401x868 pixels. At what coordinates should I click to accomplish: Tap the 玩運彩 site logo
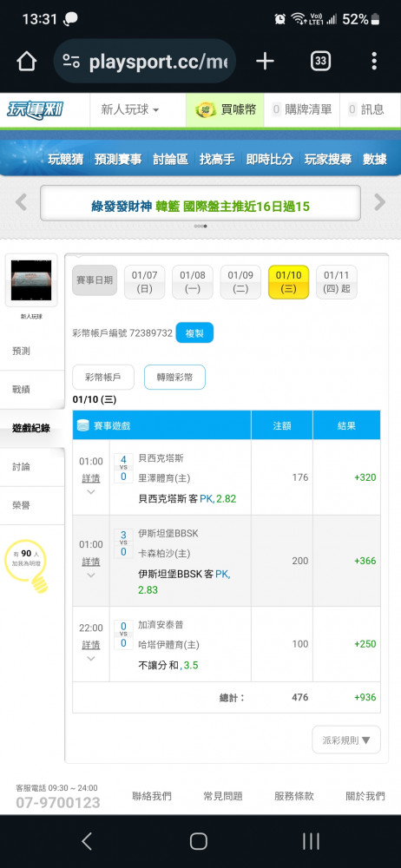click(x=36, y=109)
